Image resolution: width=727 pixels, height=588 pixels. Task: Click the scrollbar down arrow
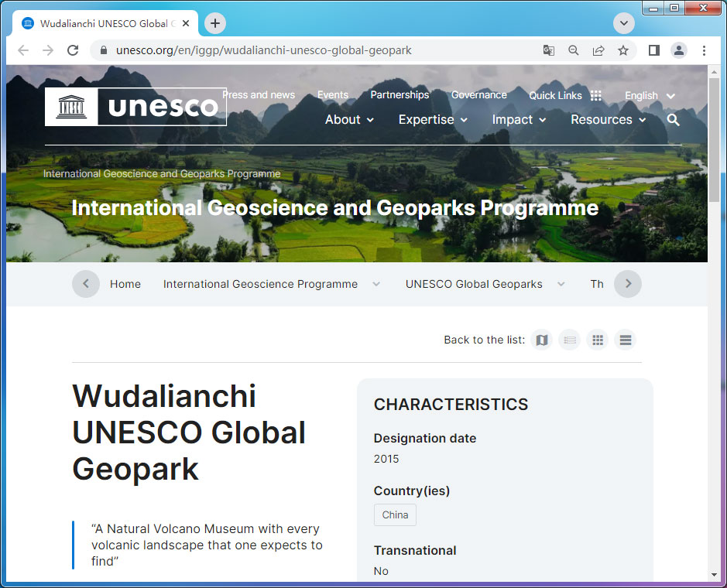pos(714,575)
